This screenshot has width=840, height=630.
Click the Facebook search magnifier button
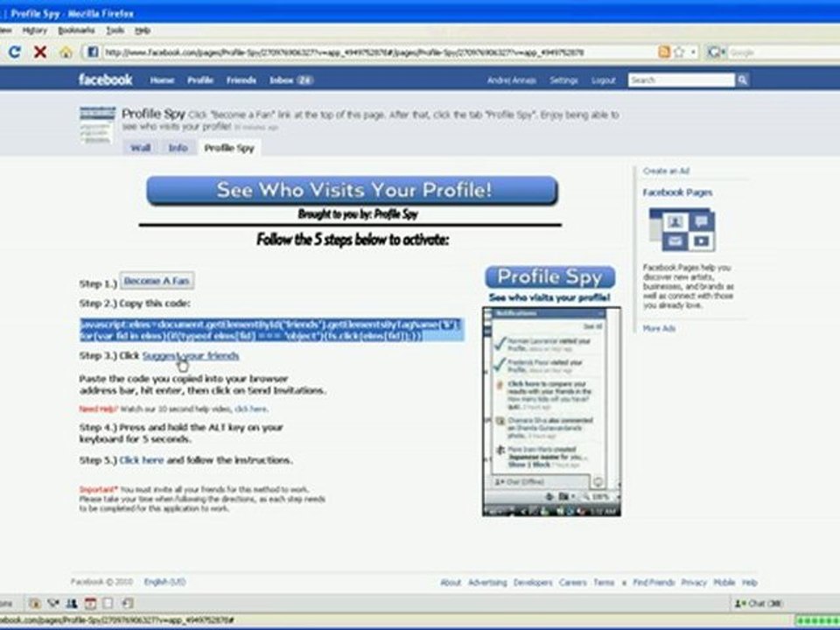(742, 80)
